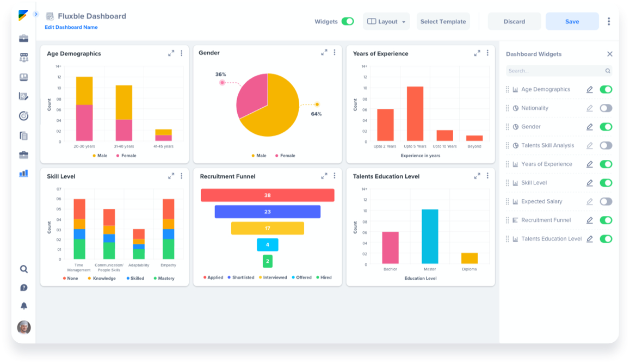Enable the Talents Skill Analysis toggle
630x364 pixels.
(x=606, y=145)
